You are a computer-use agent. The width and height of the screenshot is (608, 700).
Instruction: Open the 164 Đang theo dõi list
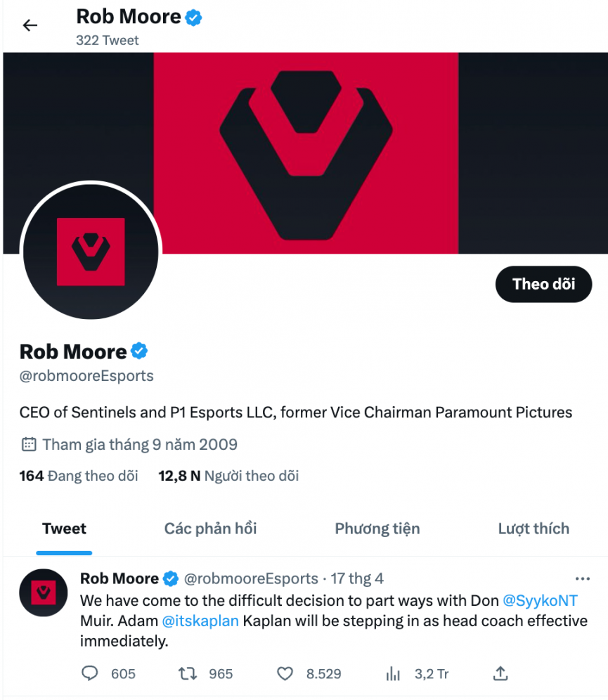[x=79, y=476]
